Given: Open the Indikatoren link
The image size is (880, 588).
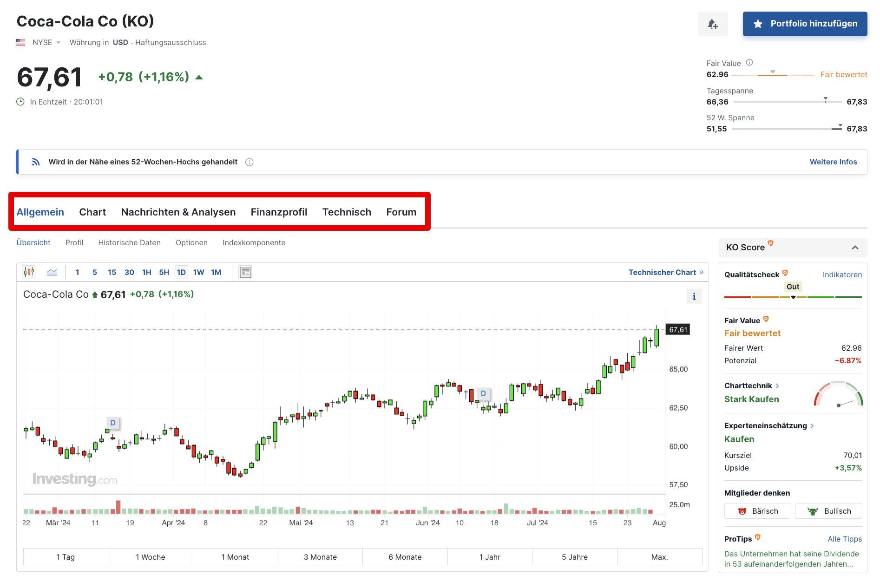Looking at the screenshot, I should point(842,274).
